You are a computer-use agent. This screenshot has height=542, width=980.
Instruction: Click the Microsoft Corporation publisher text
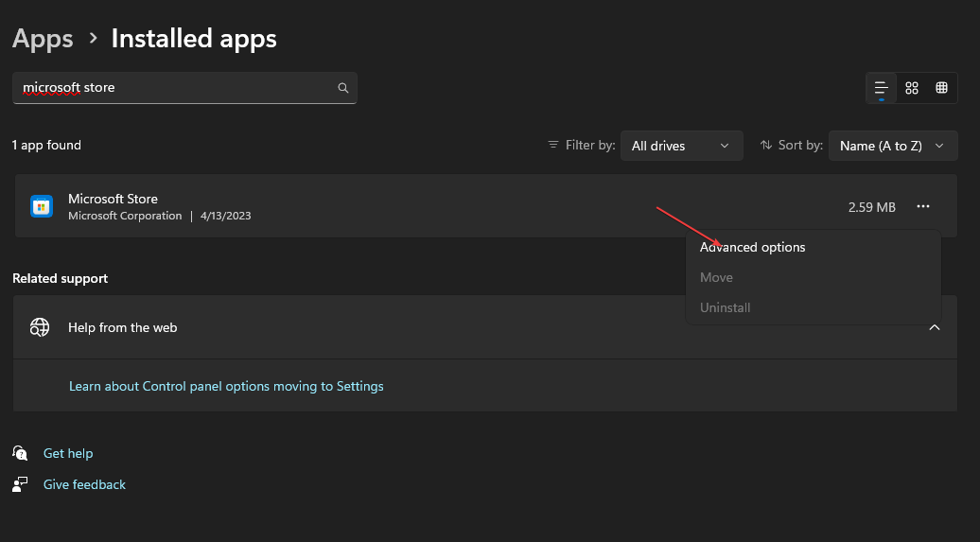tap(125, 216)
